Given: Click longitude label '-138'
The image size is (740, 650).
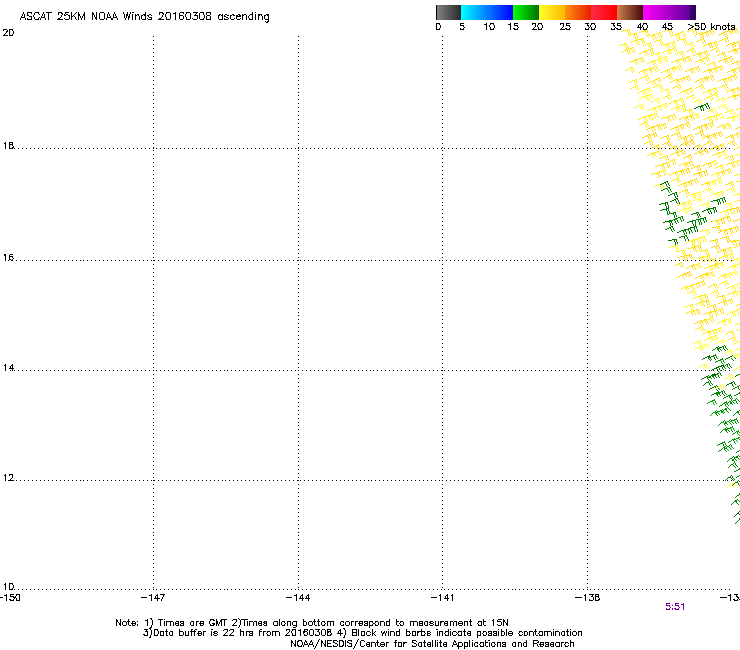Looking at the screenshot, I should point(587,598).
